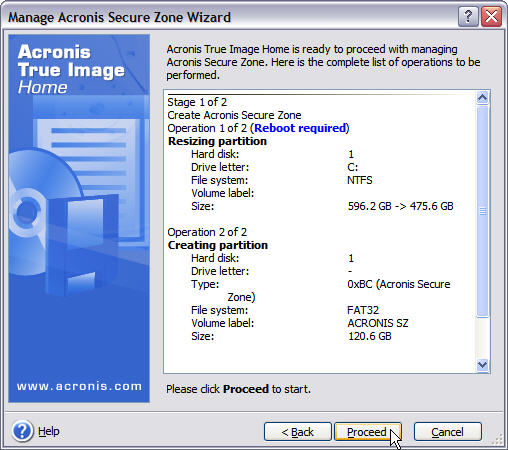Click the 'FAT32' file system value
Screen dimensions: 508x450
point(363,310)
